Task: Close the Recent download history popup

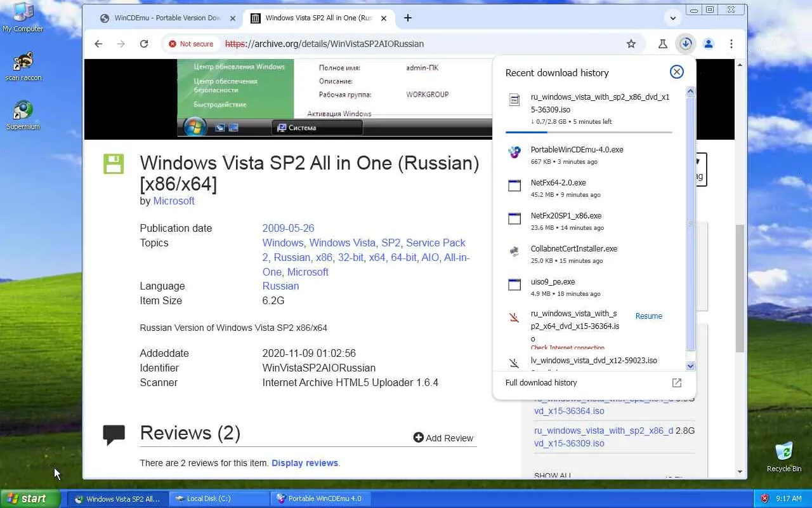Action: (677, 72)
